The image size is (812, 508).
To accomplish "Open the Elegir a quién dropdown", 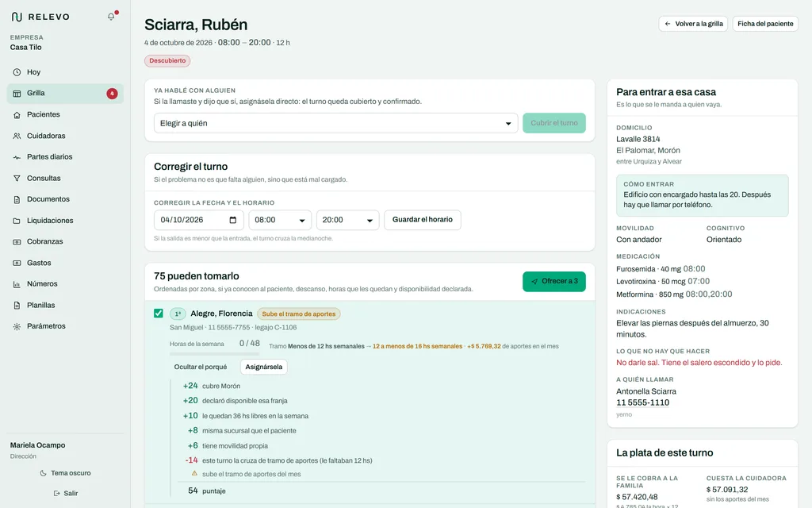I will (x=335, y=123).
